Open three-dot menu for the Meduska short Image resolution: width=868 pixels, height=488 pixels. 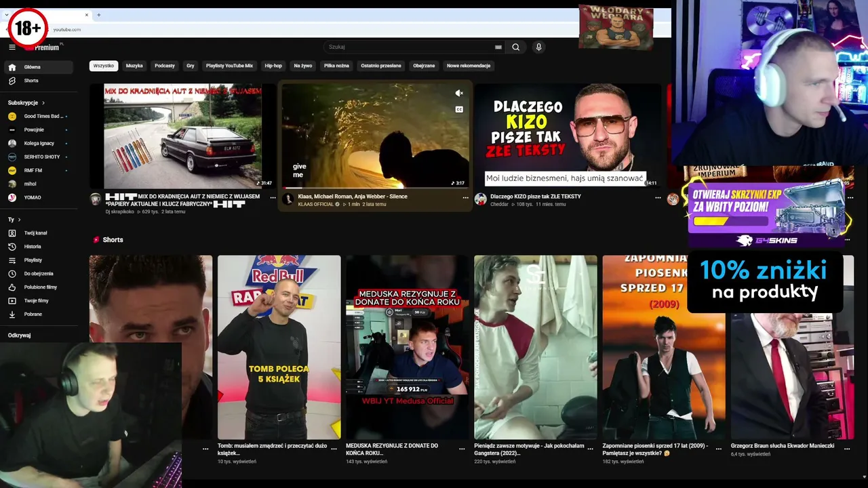(462, 448)
